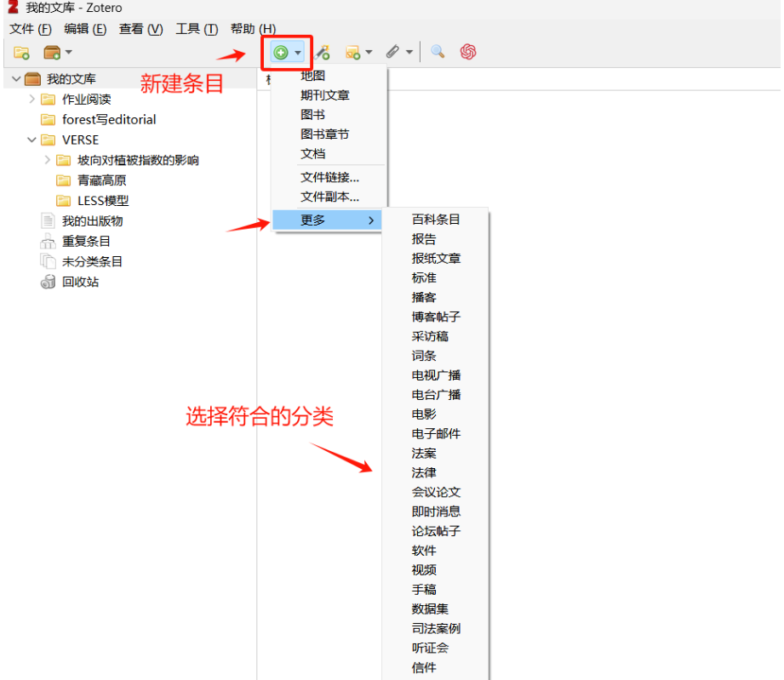This screenshot has width=784, height=680.
Task: Open 未分类条目 in the sidebar
Action: coord(93,262)
